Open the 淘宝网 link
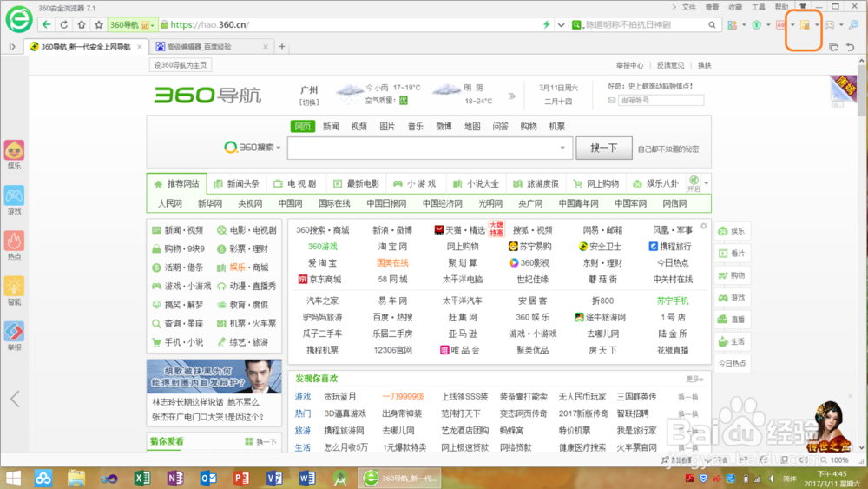The image size is (868, 489). click(392, 247)
